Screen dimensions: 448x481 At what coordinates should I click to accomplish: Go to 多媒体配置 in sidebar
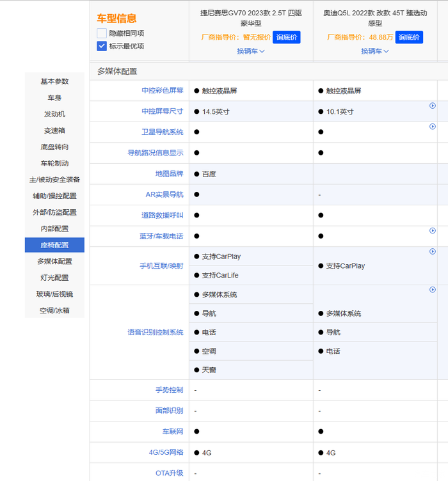coord(54,261)
